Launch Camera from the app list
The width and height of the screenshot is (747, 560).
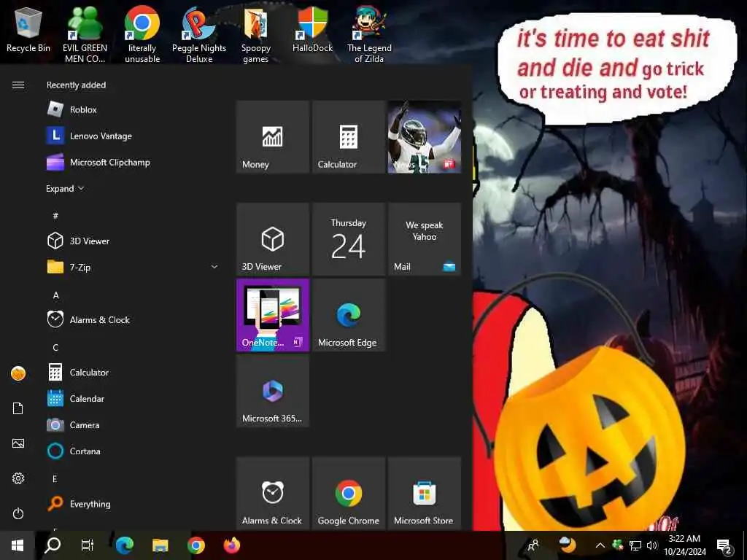click(x=132, y=425)
